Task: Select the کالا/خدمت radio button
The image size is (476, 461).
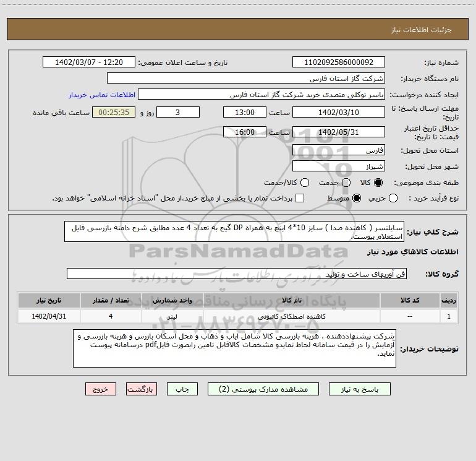Action: 305,183
